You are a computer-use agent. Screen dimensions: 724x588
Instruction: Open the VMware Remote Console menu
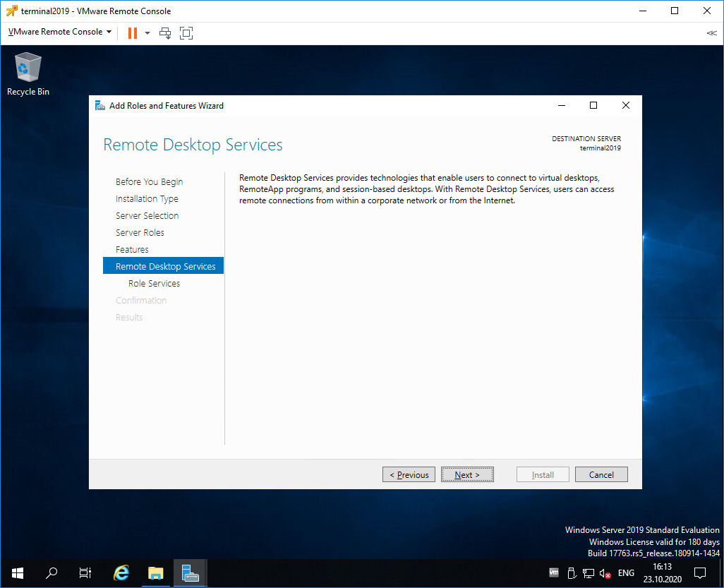[60, 32]
